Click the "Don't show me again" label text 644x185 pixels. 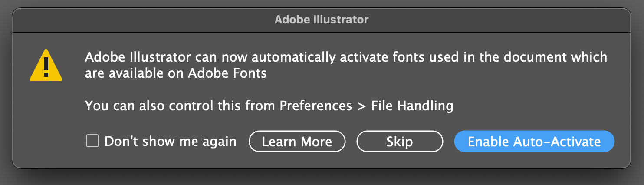click(x=171, y=142)
